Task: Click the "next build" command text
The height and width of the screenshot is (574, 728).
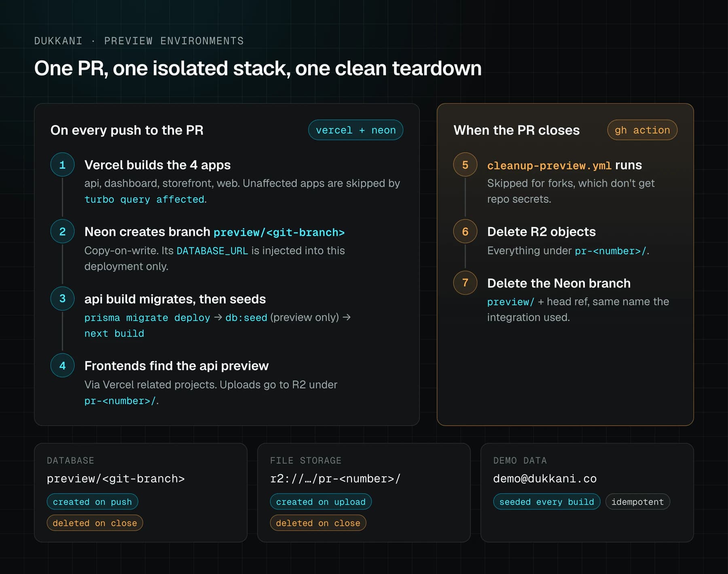Action: (114, 334)
